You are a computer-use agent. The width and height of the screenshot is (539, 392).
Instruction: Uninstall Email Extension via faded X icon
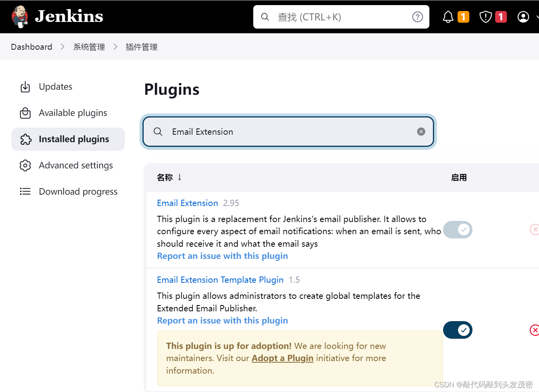pyautogui.click(x=534, y=229)
